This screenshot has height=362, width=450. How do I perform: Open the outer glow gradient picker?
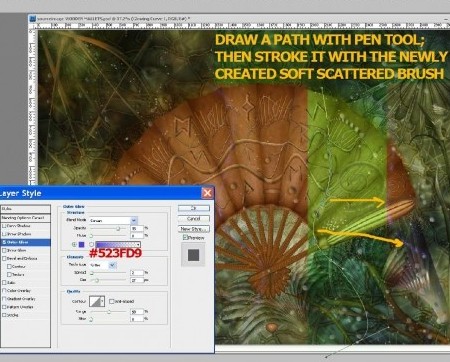[x=118, y=244]
